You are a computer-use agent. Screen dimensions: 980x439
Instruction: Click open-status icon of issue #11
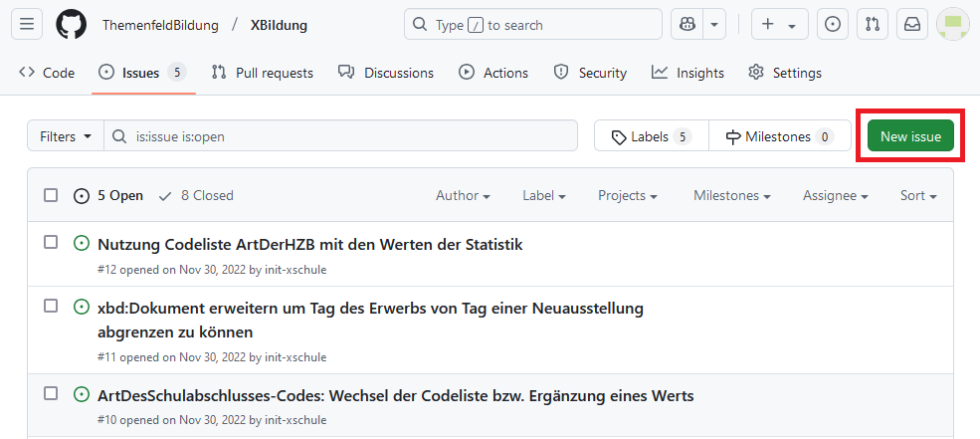tap(82, 307)
